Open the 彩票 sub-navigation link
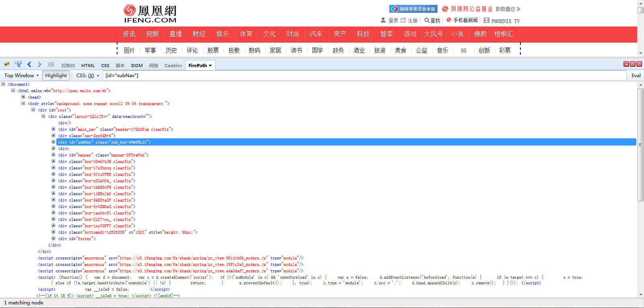Image resolution: width=644 pixels, height=308 pixels. 505,50
